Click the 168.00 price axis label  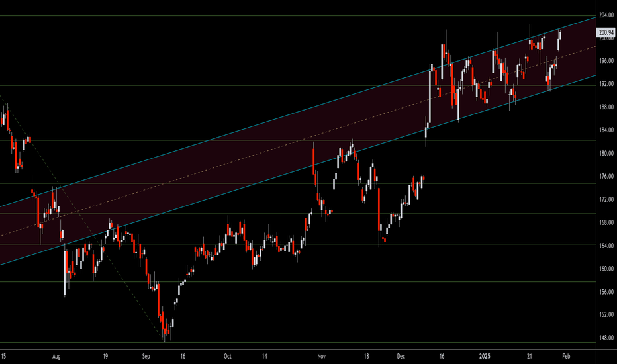coord(606,223)
